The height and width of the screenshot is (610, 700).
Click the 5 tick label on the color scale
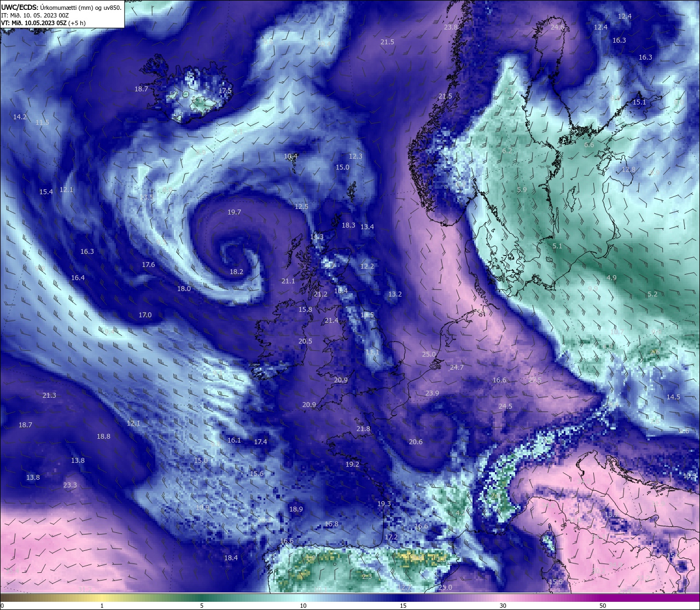point(202,606)
